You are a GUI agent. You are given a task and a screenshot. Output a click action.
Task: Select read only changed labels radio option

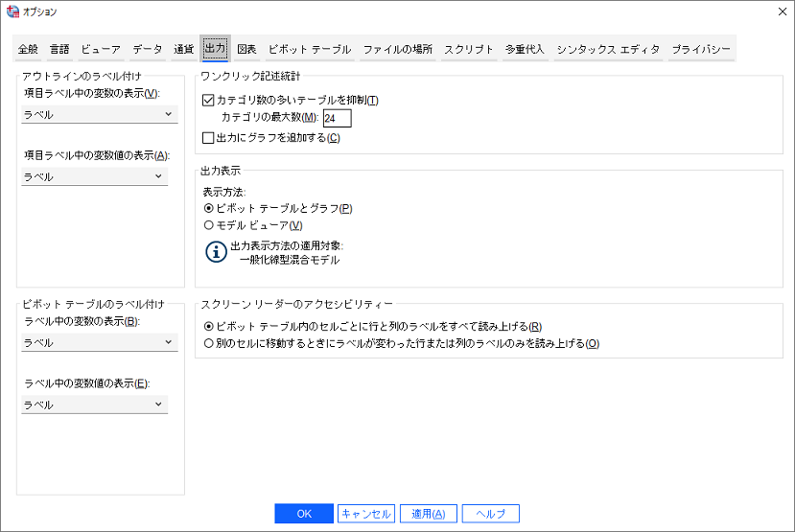click(x=209, y=343)
